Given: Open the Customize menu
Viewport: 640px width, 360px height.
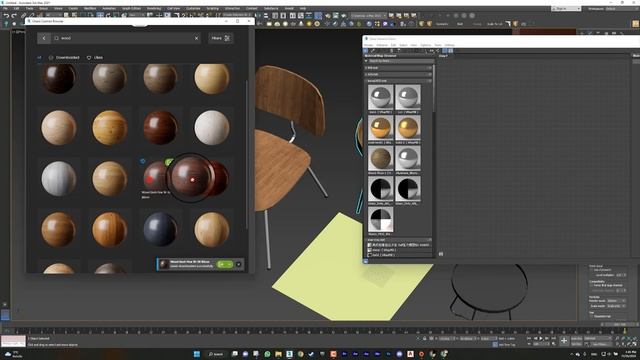Looking at the screenshot, I should 193,9.
